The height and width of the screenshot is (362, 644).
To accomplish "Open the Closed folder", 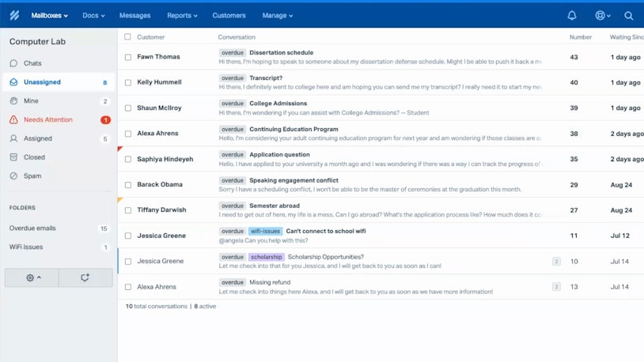I will [59, 157].
